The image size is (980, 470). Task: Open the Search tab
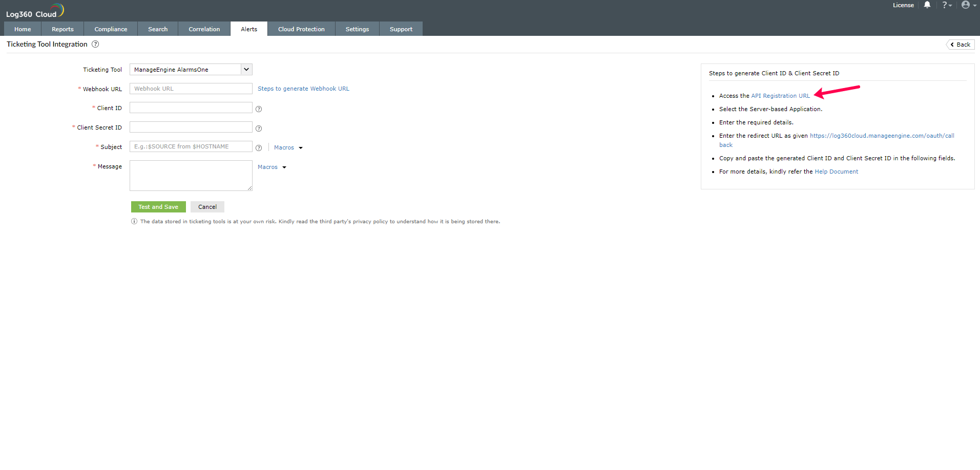(x=158, y=29)
